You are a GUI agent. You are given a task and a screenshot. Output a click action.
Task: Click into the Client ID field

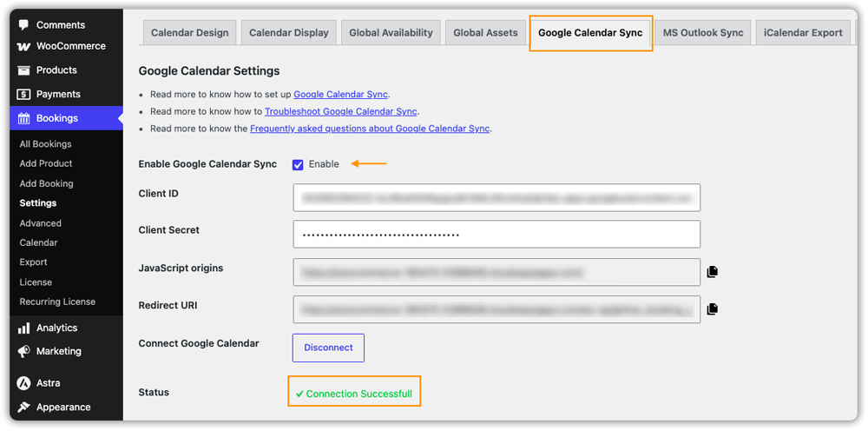coord(496,198)
